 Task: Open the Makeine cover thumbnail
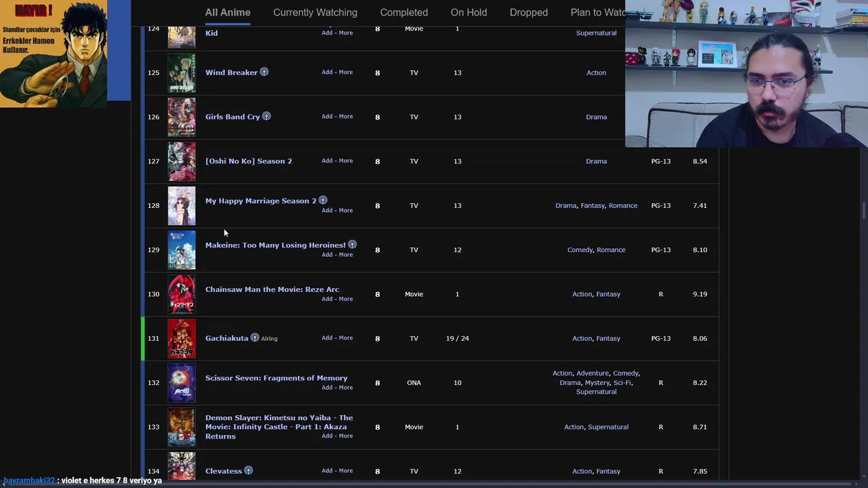point(182,249)
